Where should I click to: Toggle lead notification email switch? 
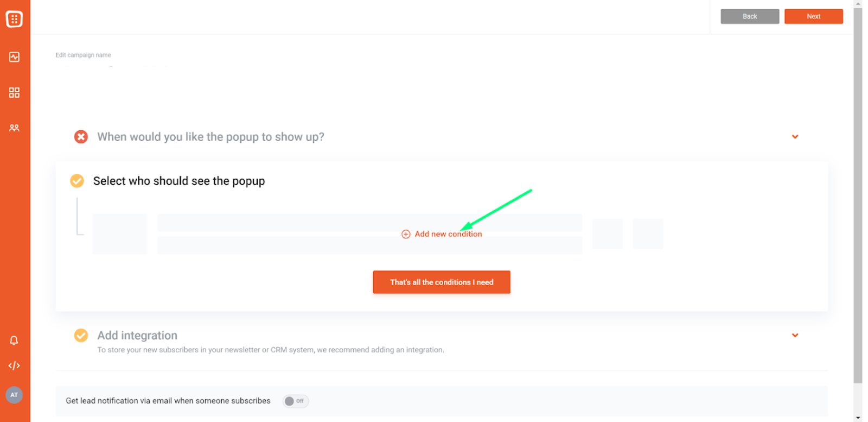coord(296,401)
